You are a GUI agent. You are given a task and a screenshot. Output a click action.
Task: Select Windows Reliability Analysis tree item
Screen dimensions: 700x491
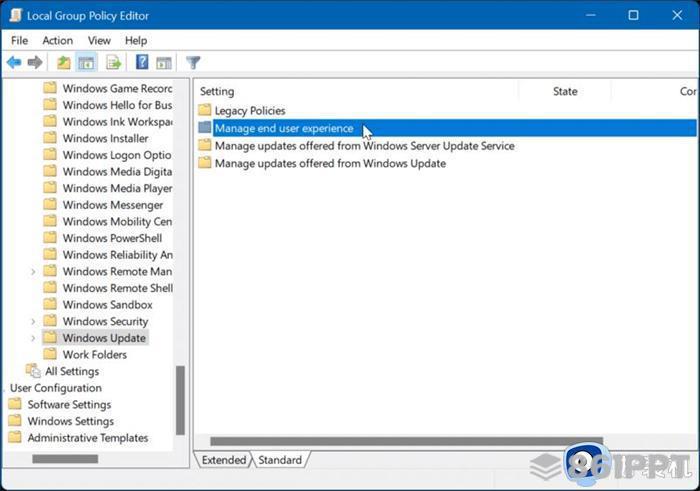tap(117, 254)
